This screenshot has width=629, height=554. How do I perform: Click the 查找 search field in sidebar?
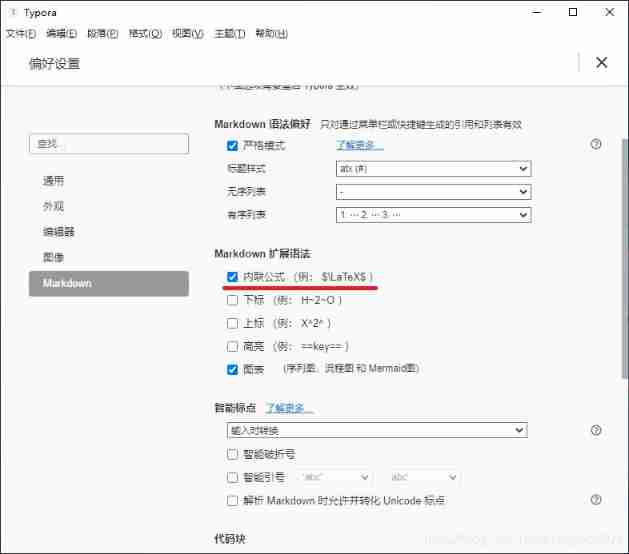tap(109, 144)
